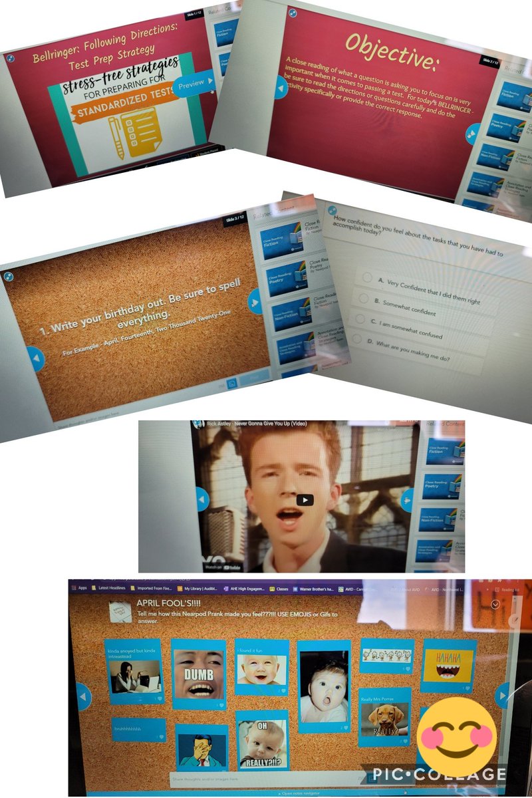Screen dimensions: 532x798
Task: Open the OH REALLY?!? baby meme post
Action: (x=262, y=739)
